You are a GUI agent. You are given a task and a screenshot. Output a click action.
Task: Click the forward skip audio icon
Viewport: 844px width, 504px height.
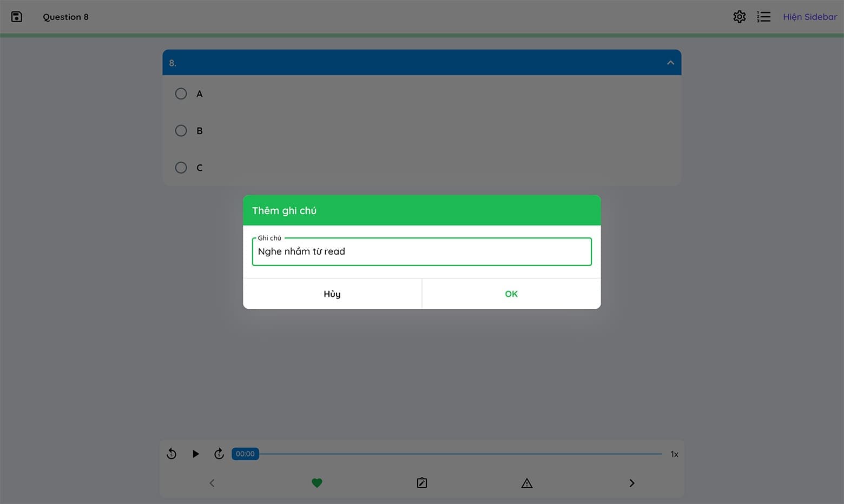(x=219, y=454)
